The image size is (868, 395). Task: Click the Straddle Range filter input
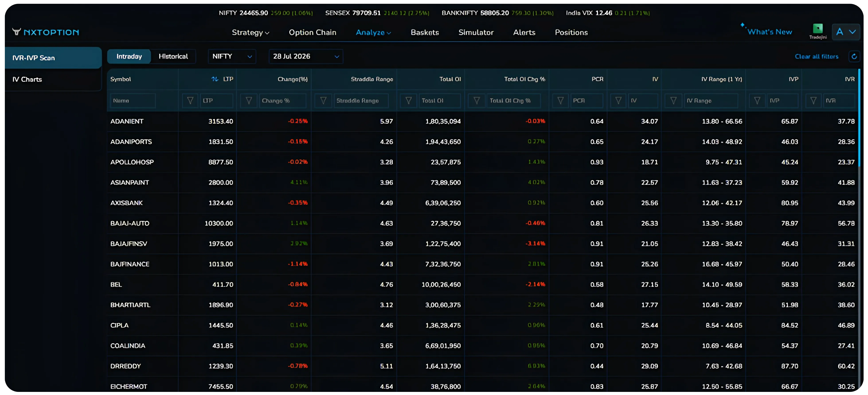[361, 101]
